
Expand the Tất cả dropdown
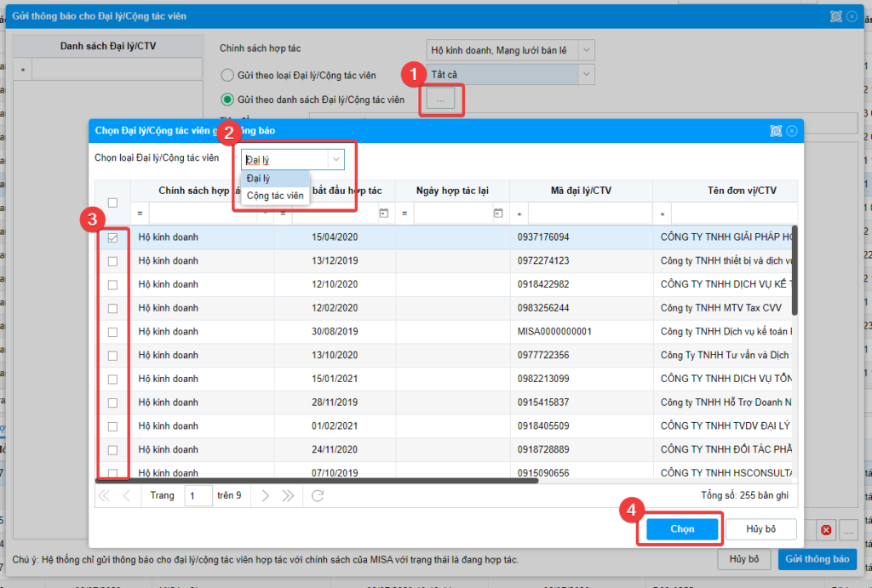tap(586, 74)
